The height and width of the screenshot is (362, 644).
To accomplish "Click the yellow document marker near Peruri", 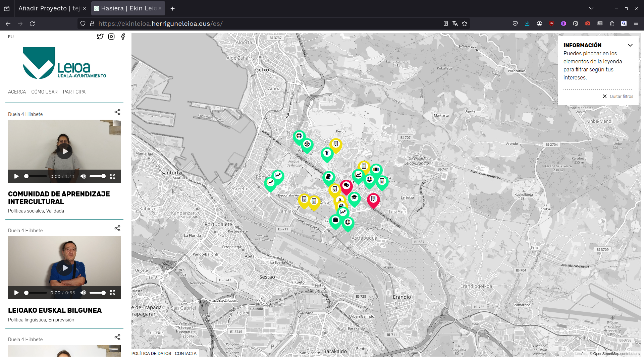I will [x=336, y=145].
